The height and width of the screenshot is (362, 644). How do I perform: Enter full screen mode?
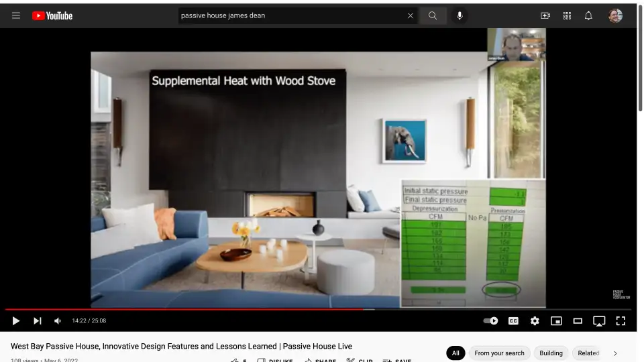[621, 321]
